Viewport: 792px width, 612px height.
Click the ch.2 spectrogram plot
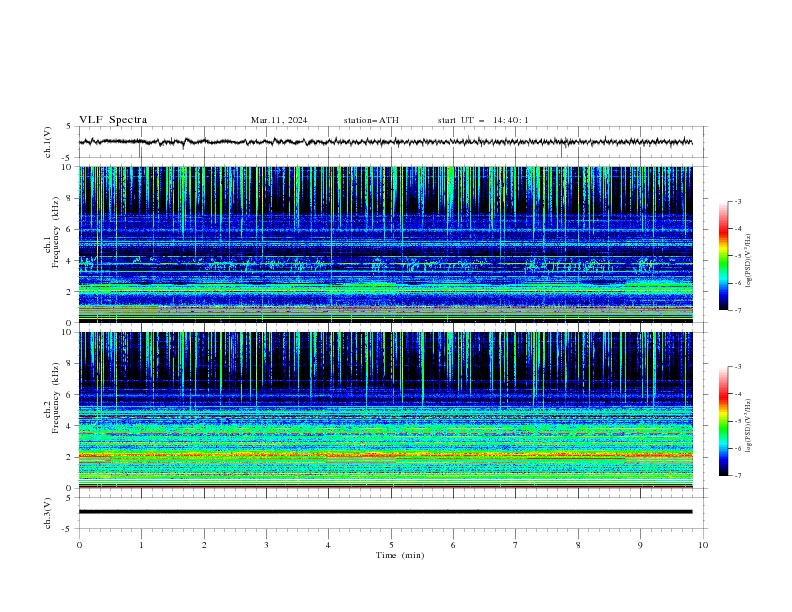click(x=385, y=410)
